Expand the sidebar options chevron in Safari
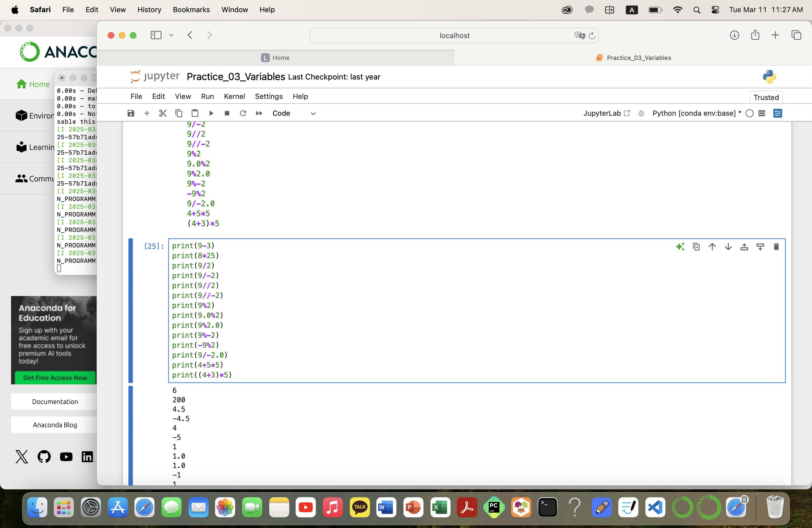The width and height of the screenshot is (812, 528). [x=171, y=35]
